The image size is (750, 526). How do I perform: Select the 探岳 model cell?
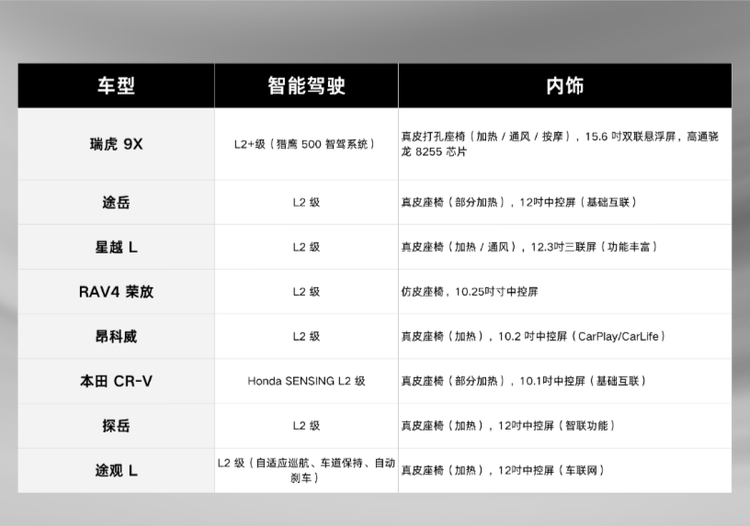pyautogui.click(x=116, y=426)
